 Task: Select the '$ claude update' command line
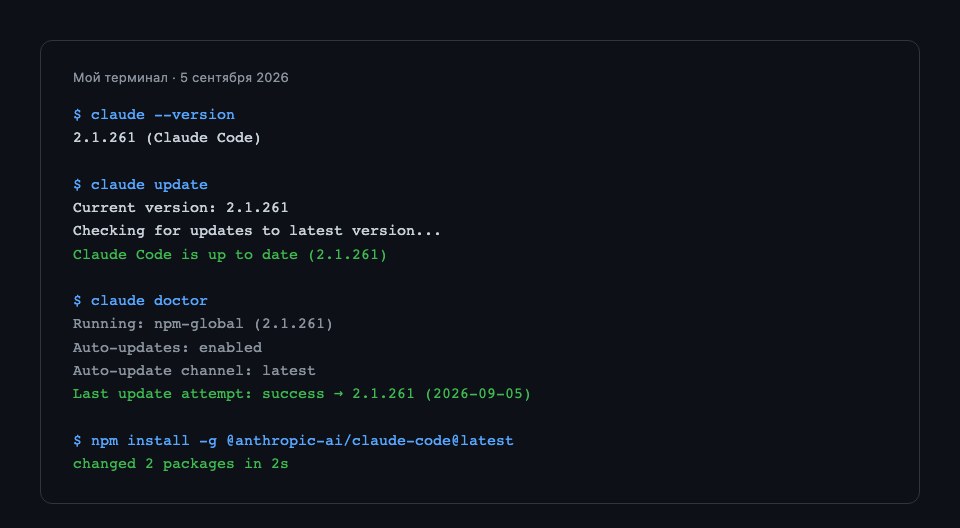tap(140, 184)
